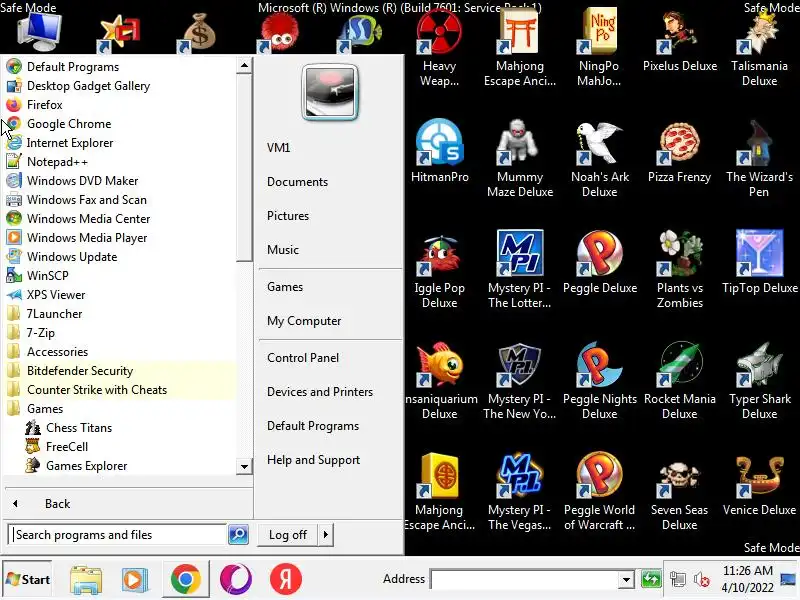
Task: Open Noah's Ark Deluxe shortcut
Action: tap(599, 158)
